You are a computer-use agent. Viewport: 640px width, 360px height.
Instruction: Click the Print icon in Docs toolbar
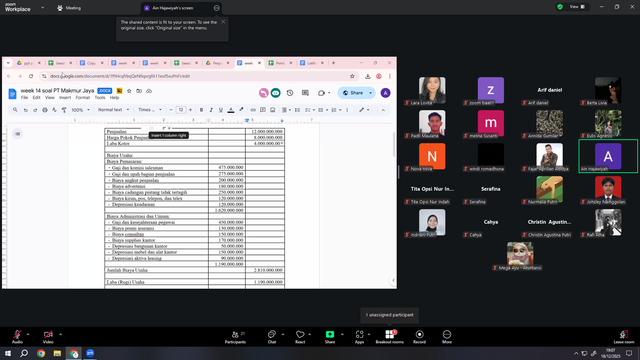pos(45,110)
